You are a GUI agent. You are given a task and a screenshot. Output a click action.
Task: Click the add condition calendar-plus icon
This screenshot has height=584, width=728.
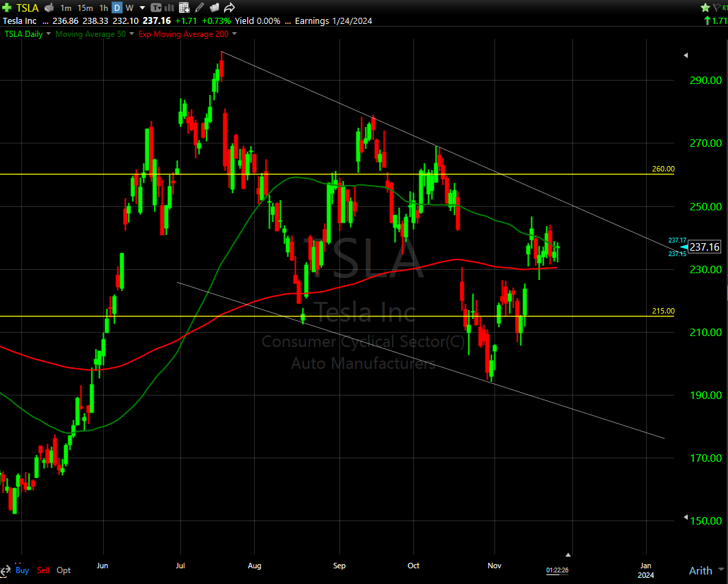pos(184,8)
